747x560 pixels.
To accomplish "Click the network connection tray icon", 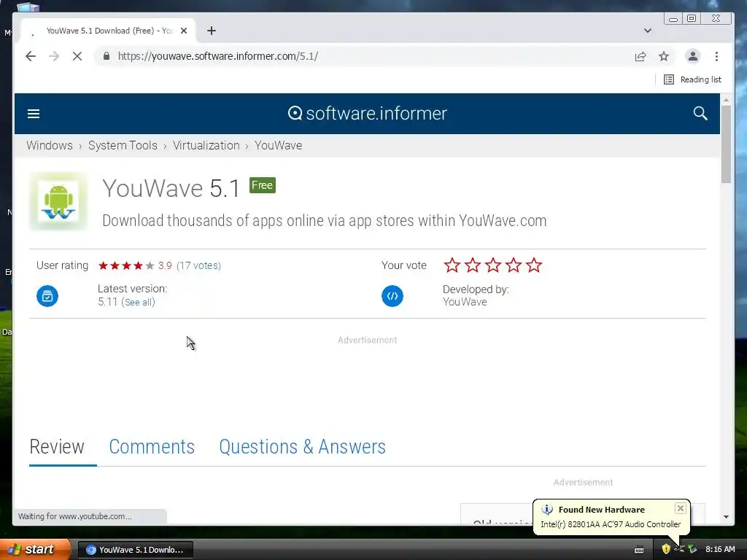I will coord(679,549).
